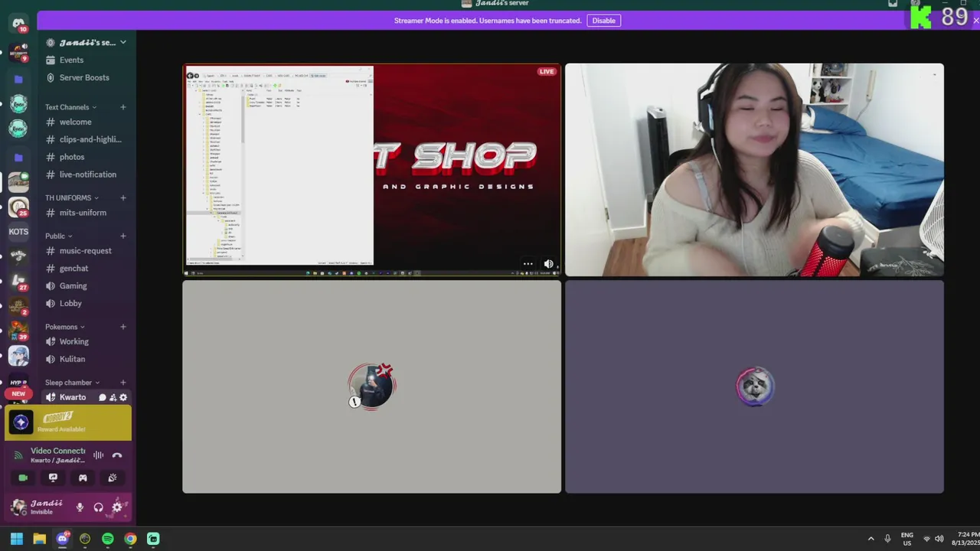Add a channel to TH UNIFORMS
Viewport: 980px width, 551px height.
point(123,197)
